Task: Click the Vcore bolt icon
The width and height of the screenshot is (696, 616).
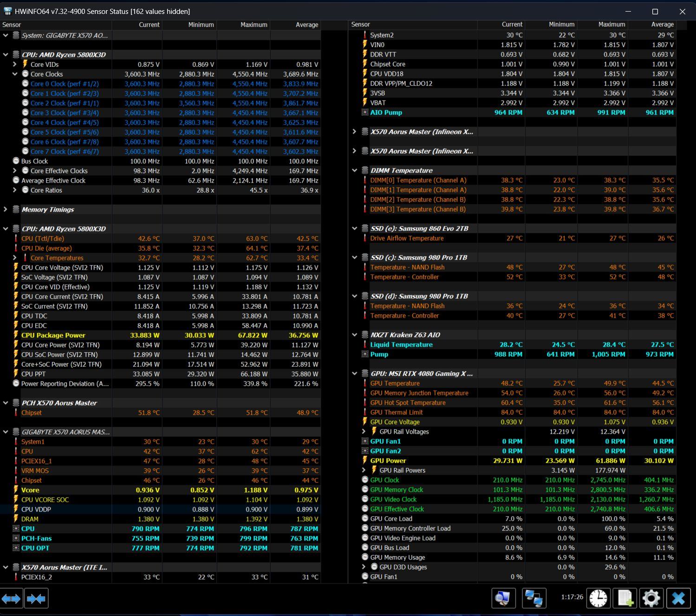Action: point(16,490)
